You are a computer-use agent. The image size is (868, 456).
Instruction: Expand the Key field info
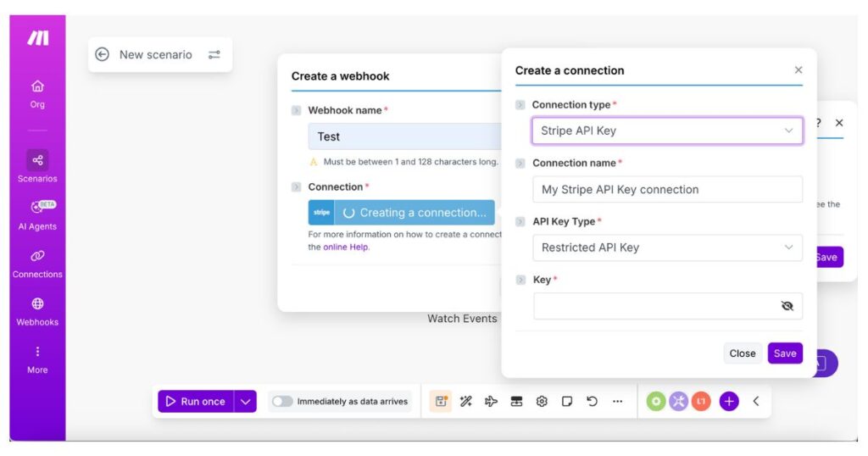click(x=520, y=280)
